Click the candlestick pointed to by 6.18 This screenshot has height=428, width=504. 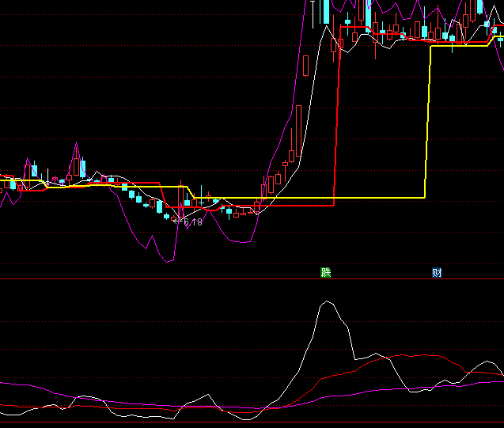tap(175, 218)
